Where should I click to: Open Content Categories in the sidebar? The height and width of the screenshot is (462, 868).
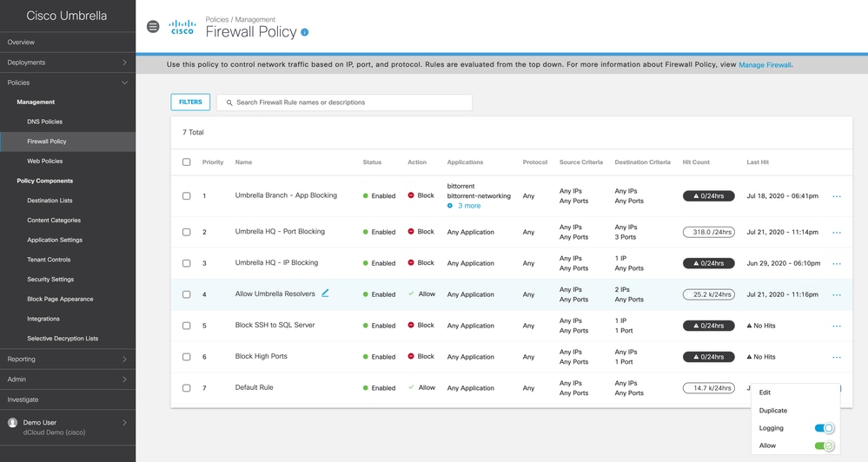pos(54,221)
